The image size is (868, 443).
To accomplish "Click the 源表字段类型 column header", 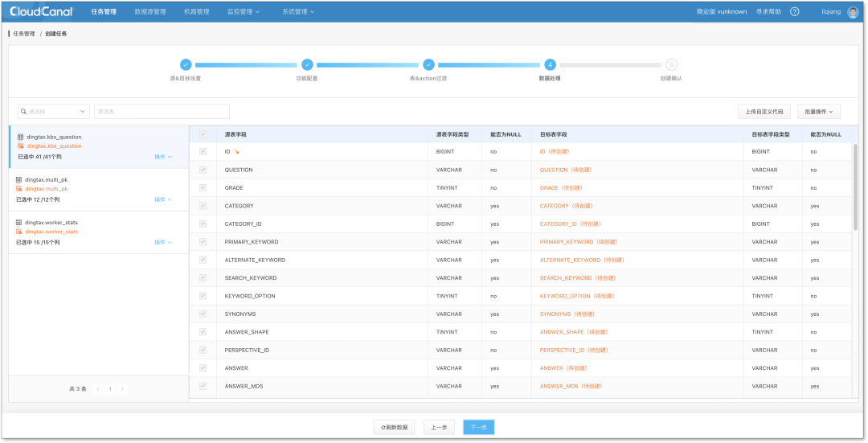I will (452, 134).
